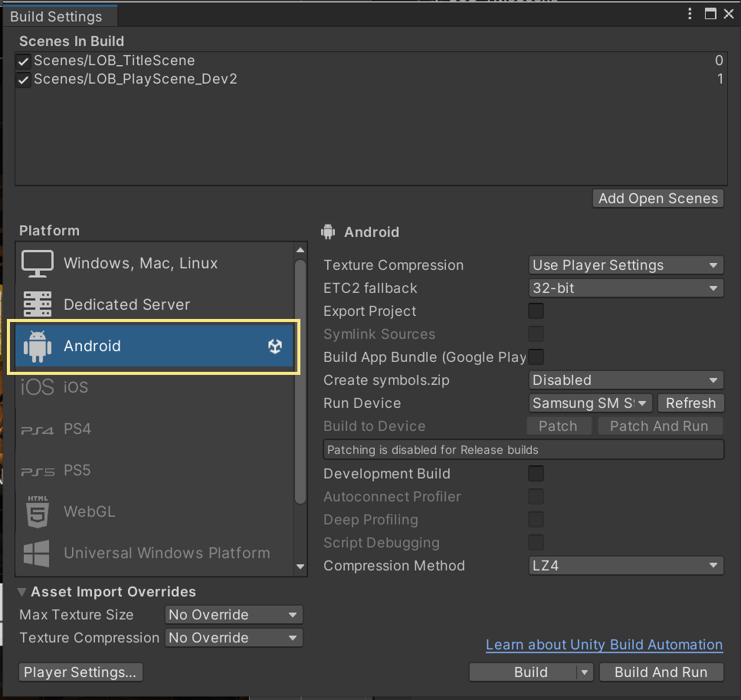Click the PS4 logo icon
This screenshot has height=700, width=741.
tap(38, 430)
